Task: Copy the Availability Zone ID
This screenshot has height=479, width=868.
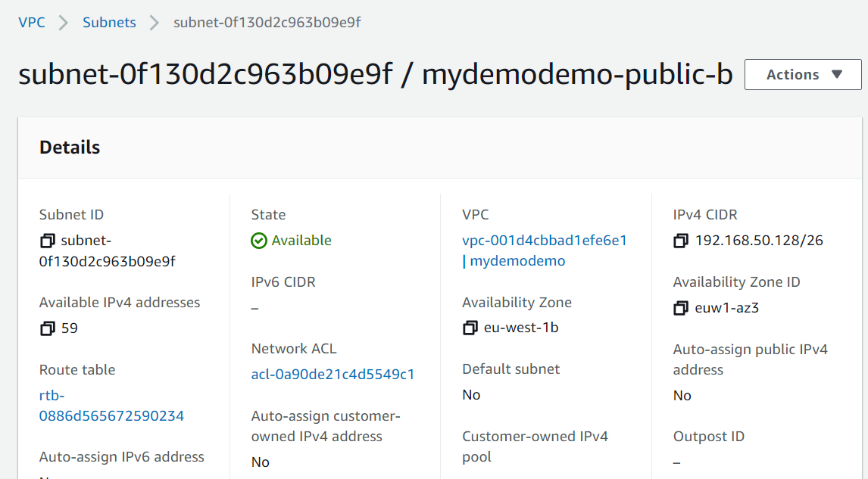Action: 681,308
